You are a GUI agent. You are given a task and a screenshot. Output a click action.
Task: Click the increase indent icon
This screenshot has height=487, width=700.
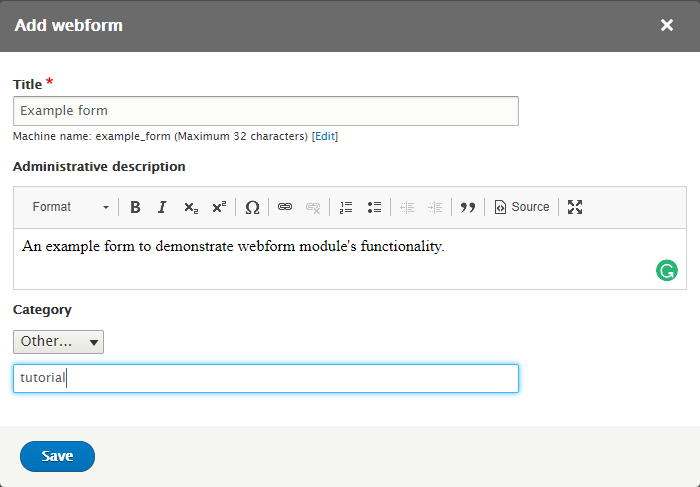pyautogui.click(x=435, y=207)
